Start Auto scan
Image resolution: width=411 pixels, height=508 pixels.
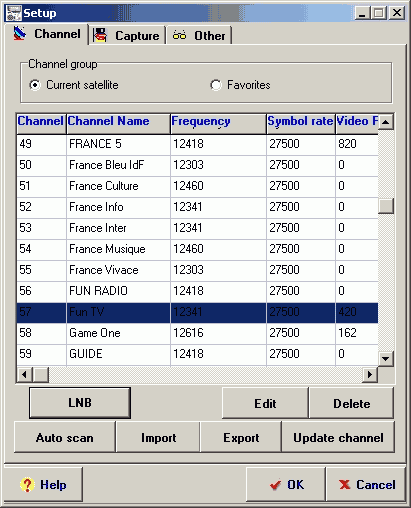[x=65, y=437]
